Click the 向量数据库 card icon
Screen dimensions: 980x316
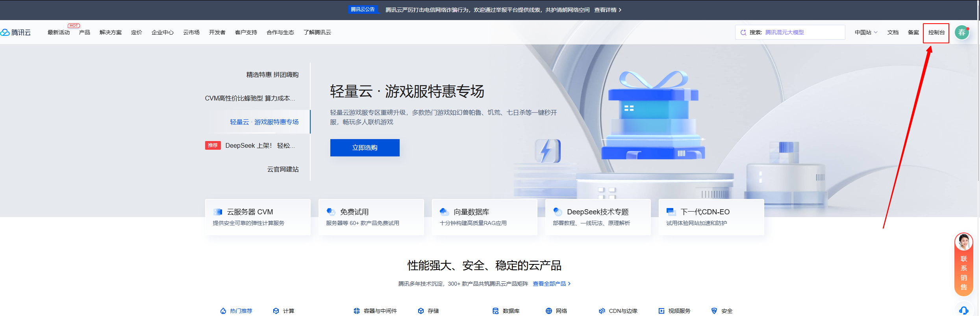[x=445, y=212]
